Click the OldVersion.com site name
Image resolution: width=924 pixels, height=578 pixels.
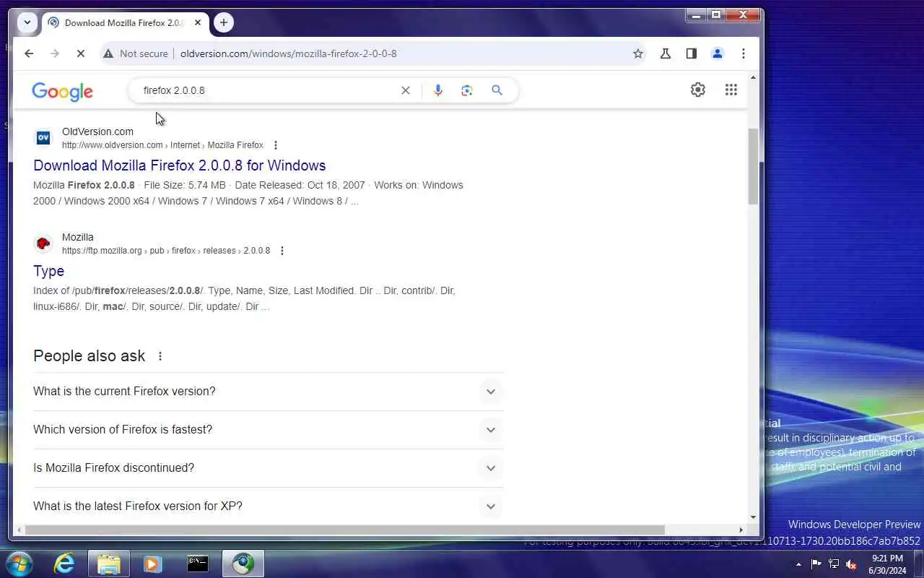pyautogui.click(x=97, y=131)
